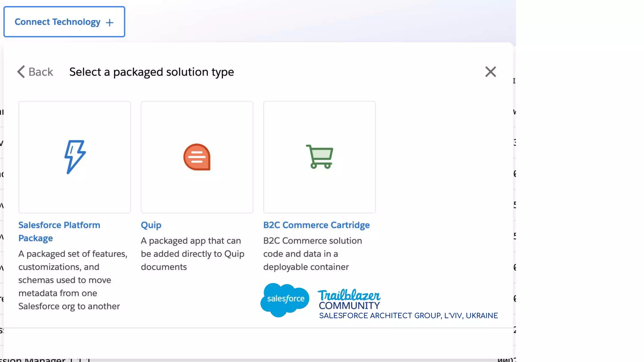
Task: Open the B2C Commerce Cartridge link
Action: 316,225
